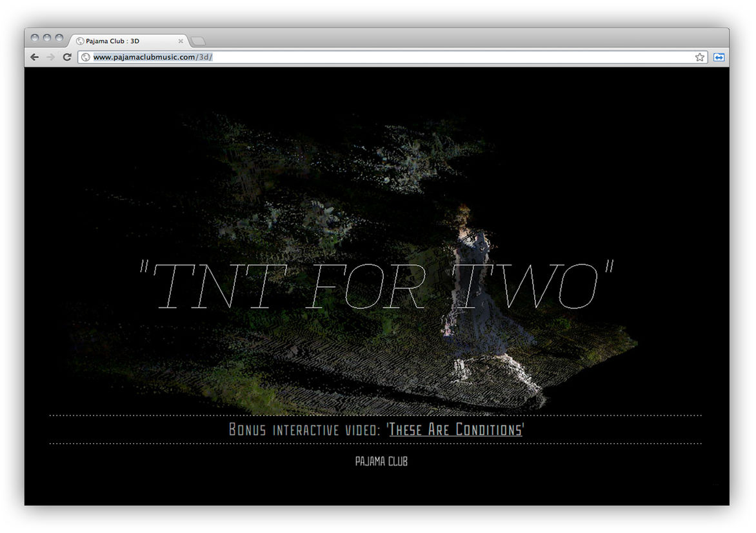Click the blue extension icon beside the star

coord(719,57)
